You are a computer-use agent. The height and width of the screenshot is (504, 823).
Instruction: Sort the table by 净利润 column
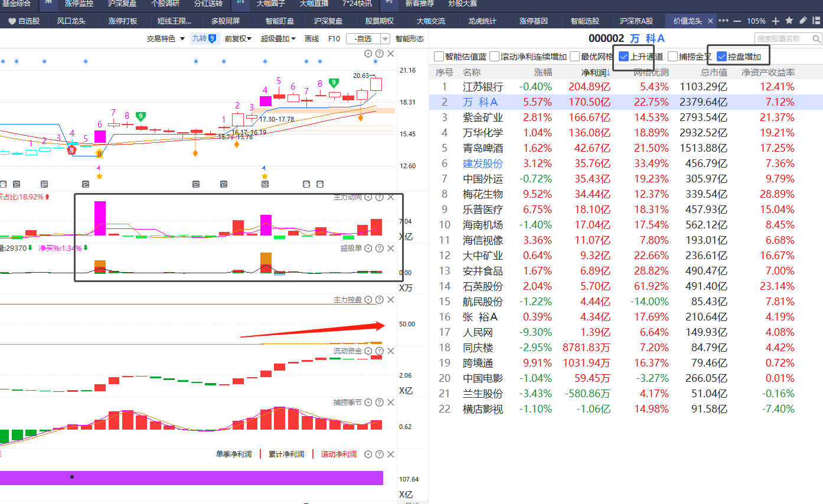click(596, 72)
